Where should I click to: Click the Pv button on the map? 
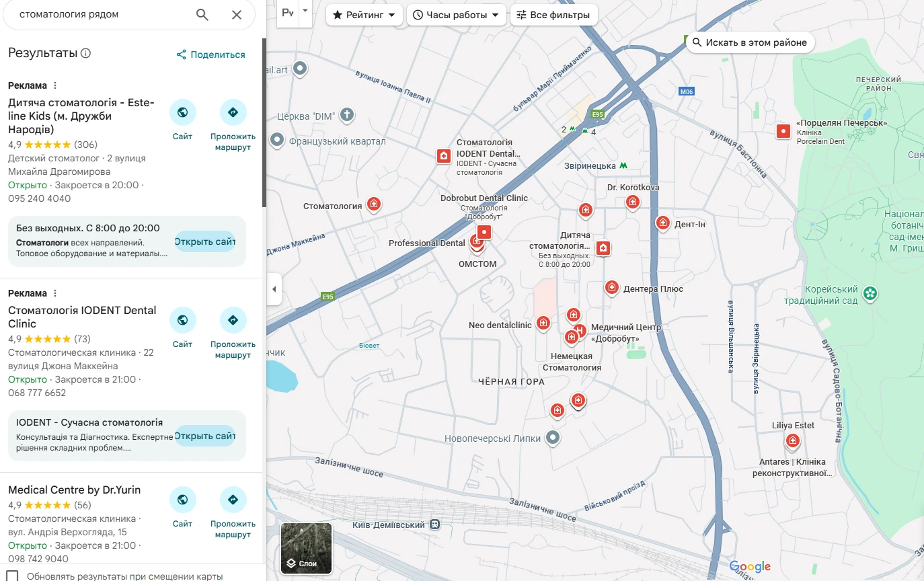tap(288, 12)
